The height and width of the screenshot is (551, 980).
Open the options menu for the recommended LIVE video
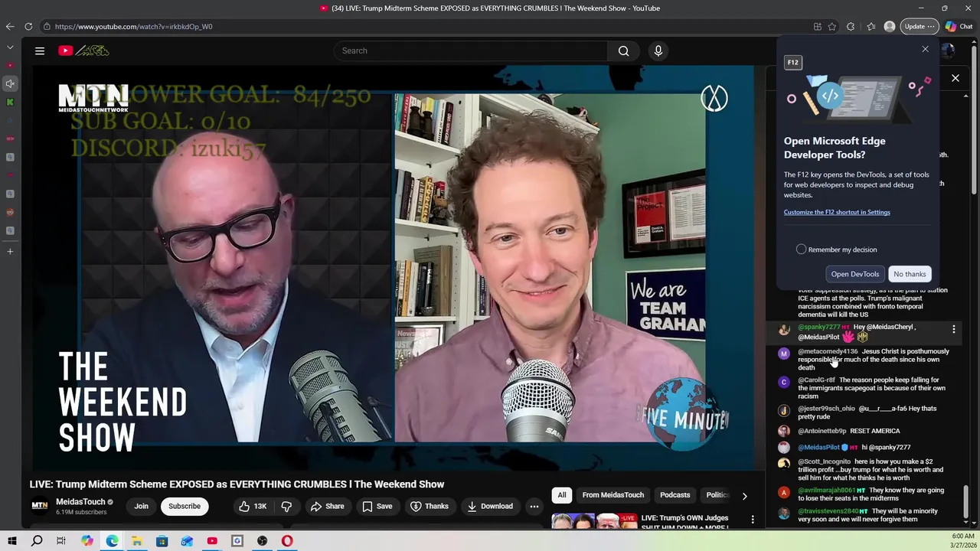pyautogui.click(x=753, y=520)
